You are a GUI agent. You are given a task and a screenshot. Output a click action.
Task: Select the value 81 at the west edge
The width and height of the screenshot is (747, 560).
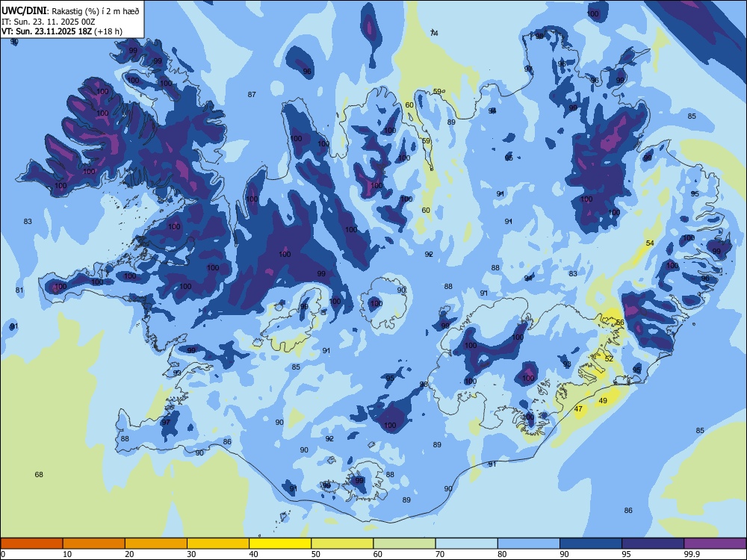pos(19,290)
